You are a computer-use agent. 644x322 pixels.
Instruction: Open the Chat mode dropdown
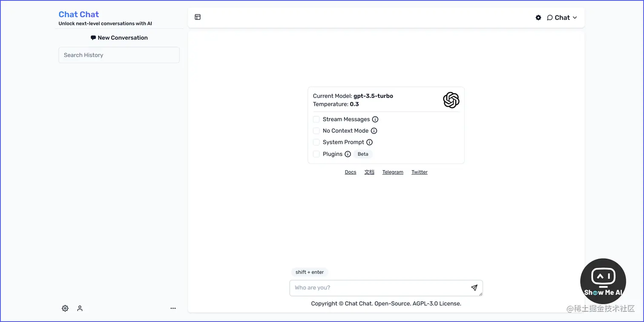point(562,17)
